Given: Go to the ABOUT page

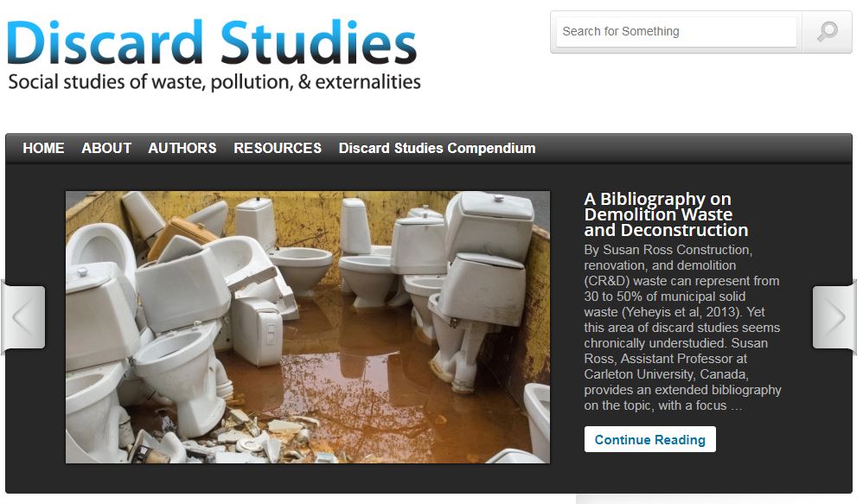Looking at the screenshot, I should pos(106,148).
